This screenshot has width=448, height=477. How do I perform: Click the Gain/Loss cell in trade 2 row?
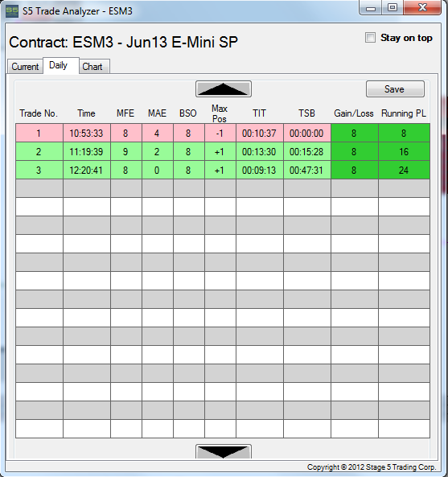click(355, 151)
